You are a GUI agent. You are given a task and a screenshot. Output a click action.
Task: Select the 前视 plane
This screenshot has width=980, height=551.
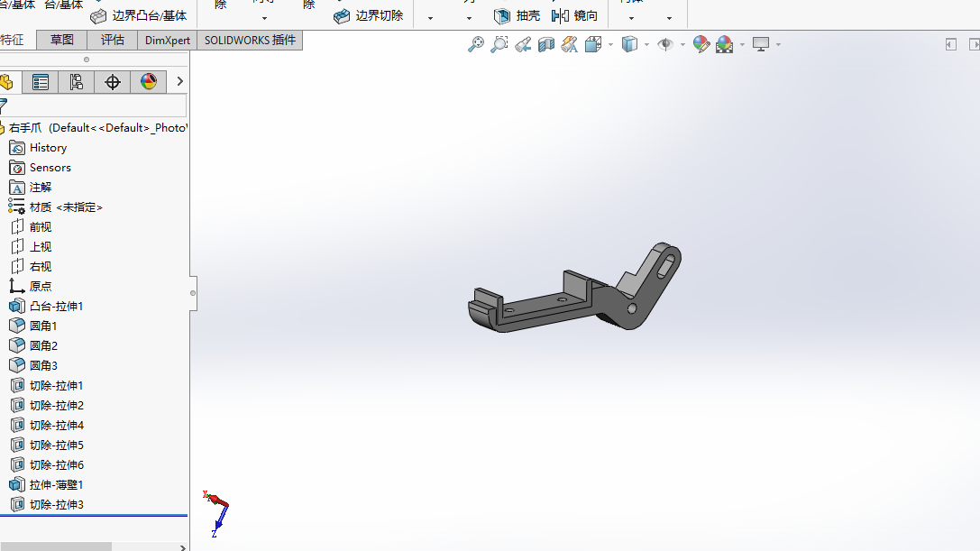(x=31, y=227)
